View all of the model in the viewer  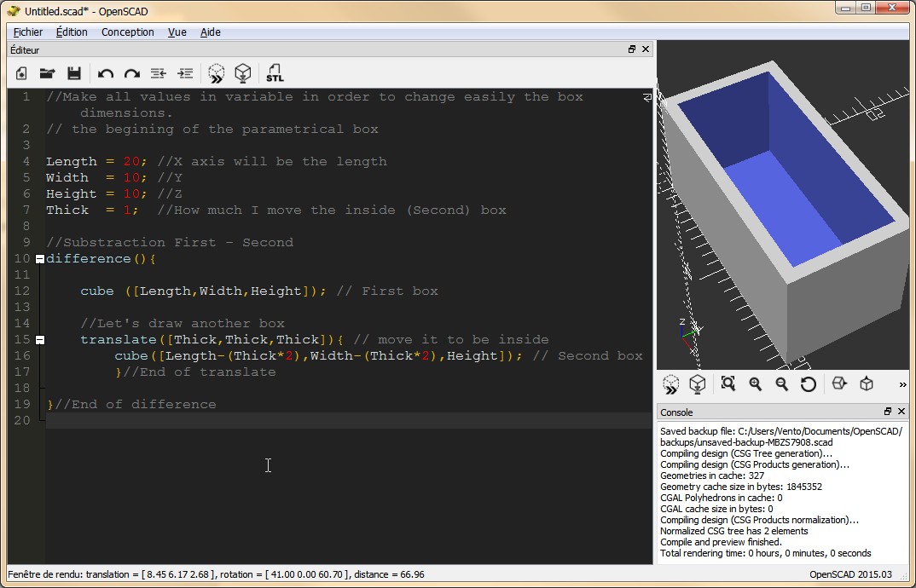[x=728, y=383]
